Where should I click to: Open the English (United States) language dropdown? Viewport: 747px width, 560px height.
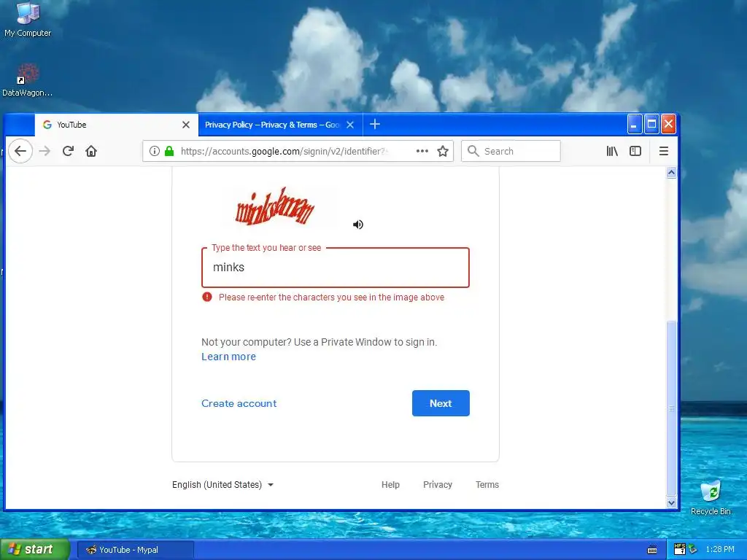(x=222, y=485)
